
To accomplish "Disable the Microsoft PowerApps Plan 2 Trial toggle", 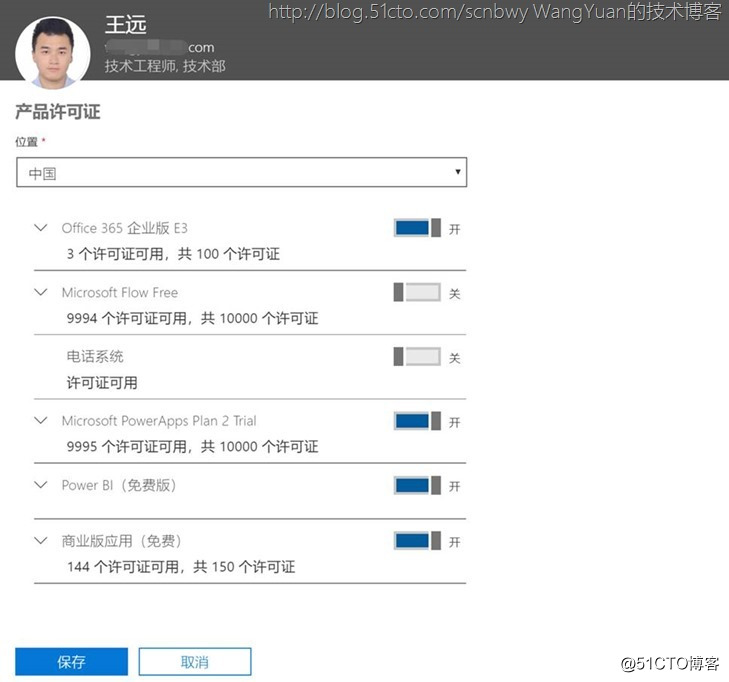I will pos(417,421).
